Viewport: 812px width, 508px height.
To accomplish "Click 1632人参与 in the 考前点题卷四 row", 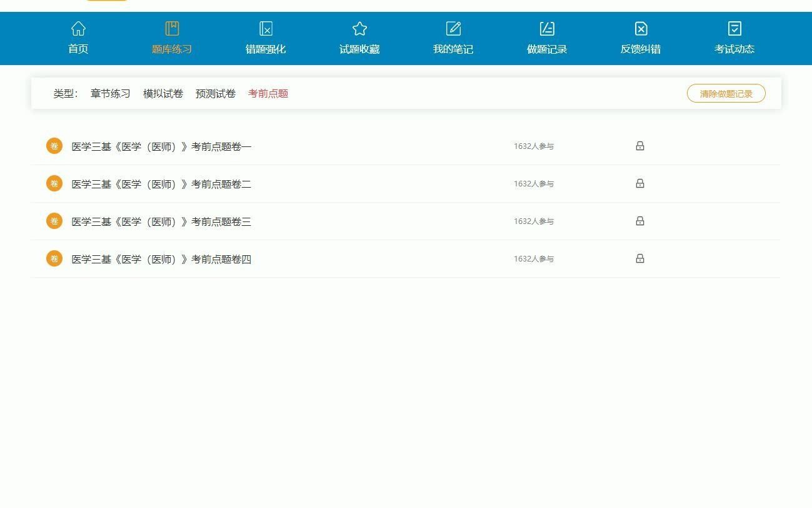I will click(x=534, y=258).
